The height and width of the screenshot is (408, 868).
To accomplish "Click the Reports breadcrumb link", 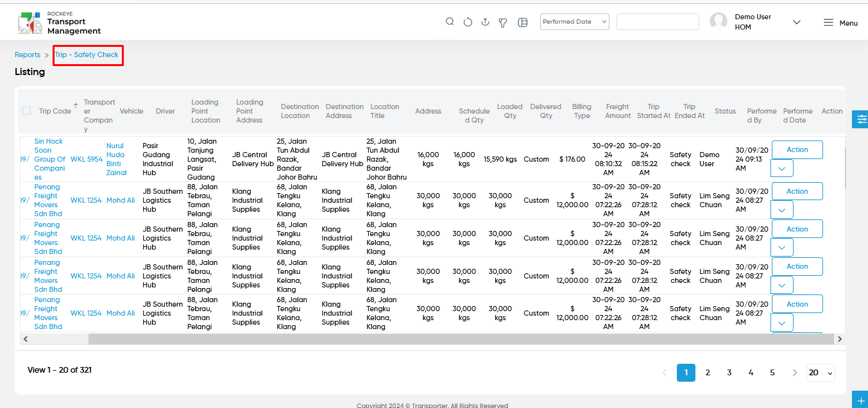I will click(x=28, y=55).
